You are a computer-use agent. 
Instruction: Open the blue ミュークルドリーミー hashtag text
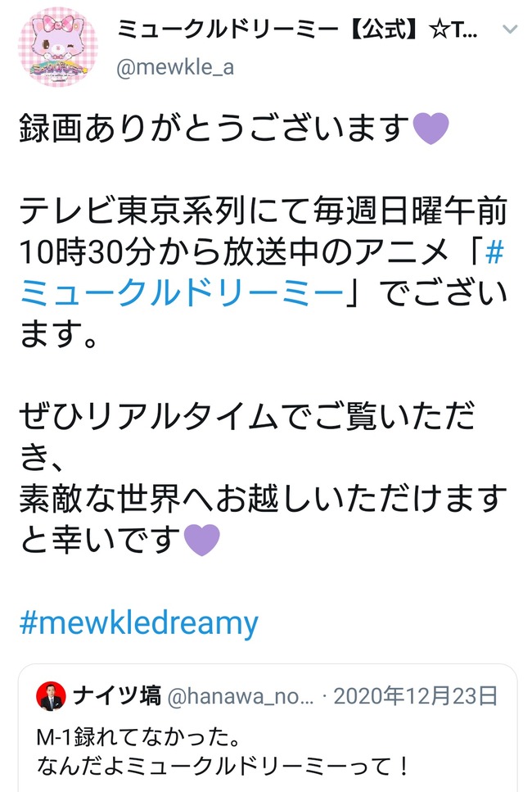182,293
